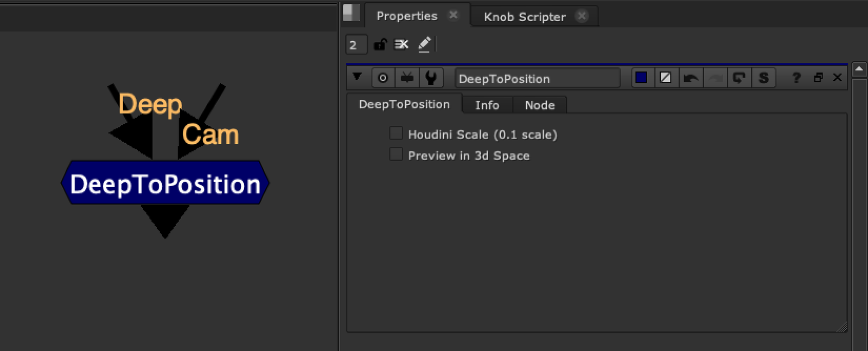868x351 pixels.
Task: Click the pane layout icon left of Properties
Action: point(351,13)
